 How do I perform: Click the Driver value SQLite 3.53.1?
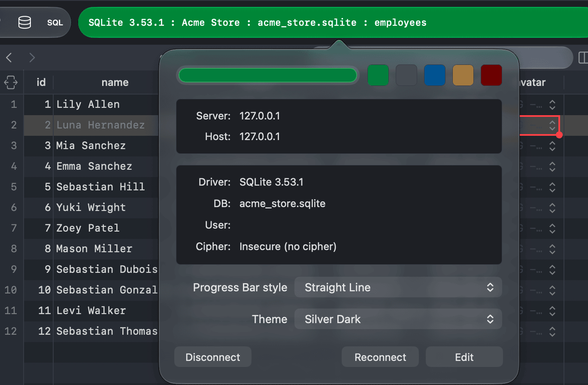tap(271, 182)
